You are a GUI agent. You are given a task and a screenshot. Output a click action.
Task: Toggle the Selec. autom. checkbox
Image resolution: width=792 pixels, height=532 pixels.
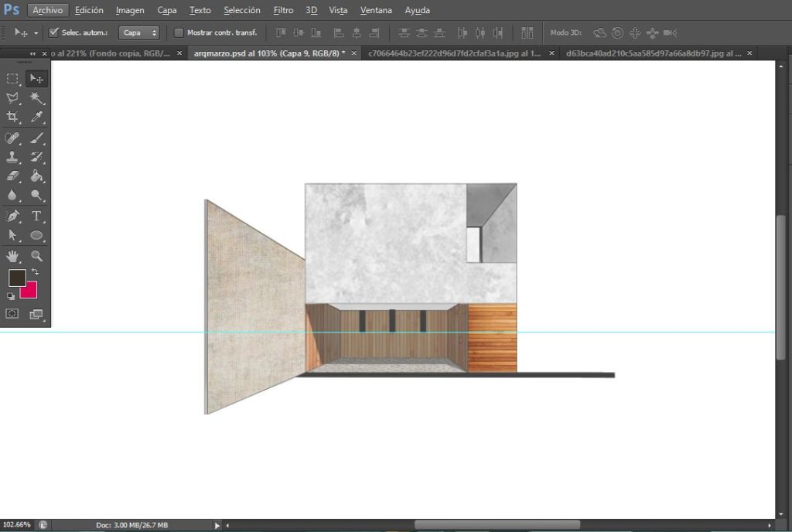(53, 32)
